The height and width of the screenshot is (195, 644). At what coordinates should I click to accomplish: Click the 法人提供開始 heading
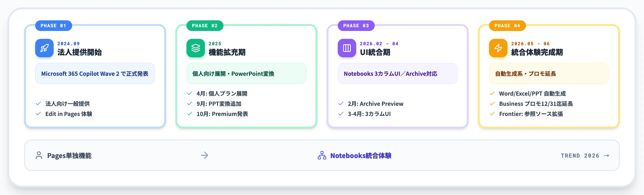pyautogui.click(x=80, y=52)
